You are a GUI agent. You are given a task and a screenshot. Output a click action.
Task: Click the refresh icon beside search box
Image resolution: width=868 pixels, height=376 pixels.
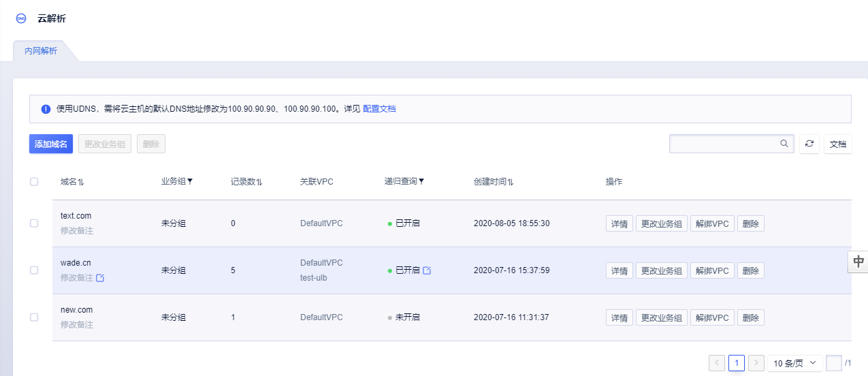(x=809, y=144)
